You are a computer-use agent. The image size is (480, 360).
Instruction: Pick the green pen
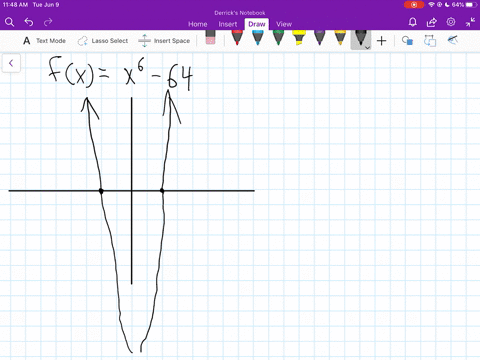[x=278, y=37]
